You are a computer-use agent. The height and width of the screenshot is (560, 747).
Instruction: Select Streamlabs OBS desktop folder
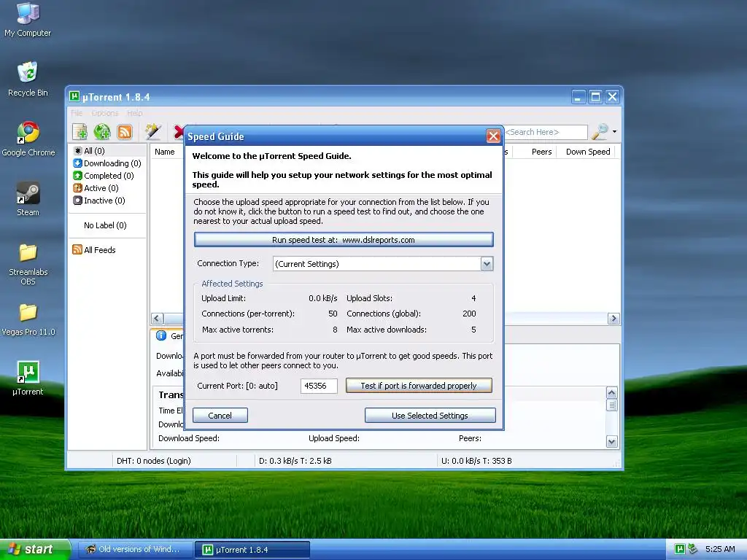28,264
